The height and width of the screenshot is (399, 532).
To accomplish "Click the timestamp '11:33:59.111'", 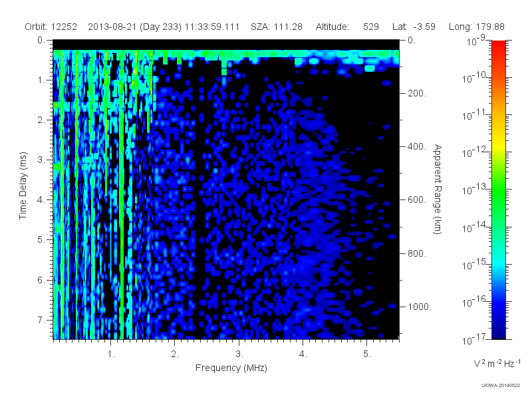I will coord(212,27).
